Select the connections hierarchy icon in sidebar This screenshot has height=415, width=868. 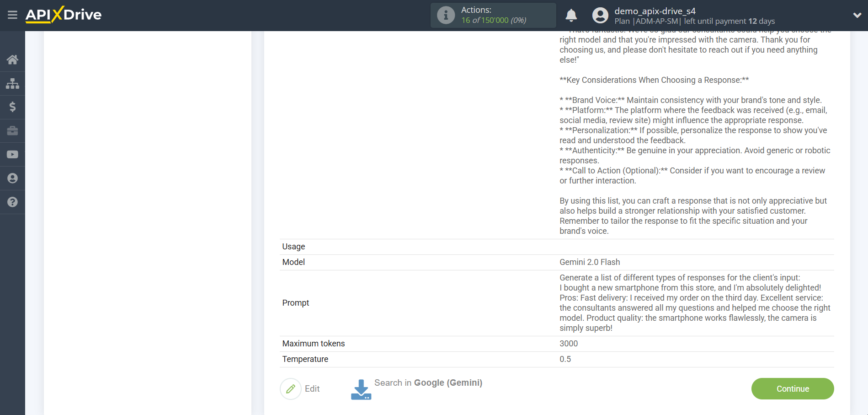(12, 83)
